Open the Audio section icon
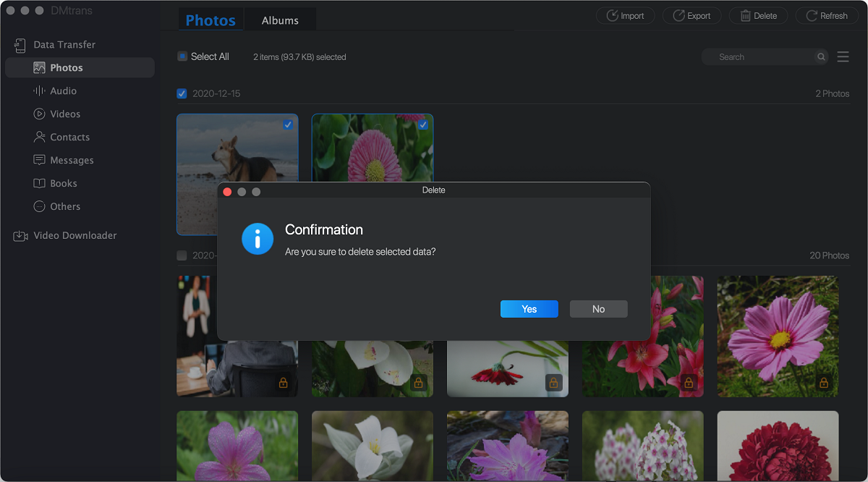This screenshot has height=482, width=868. click(39, 91)
